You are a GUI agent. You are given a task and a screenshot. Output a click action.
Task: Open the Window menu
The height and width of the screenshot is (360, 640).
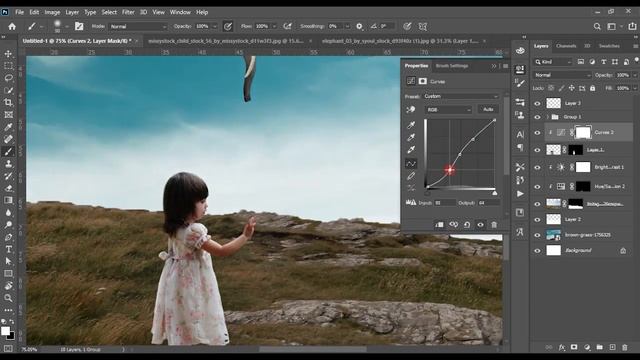(x=180, y=12)
